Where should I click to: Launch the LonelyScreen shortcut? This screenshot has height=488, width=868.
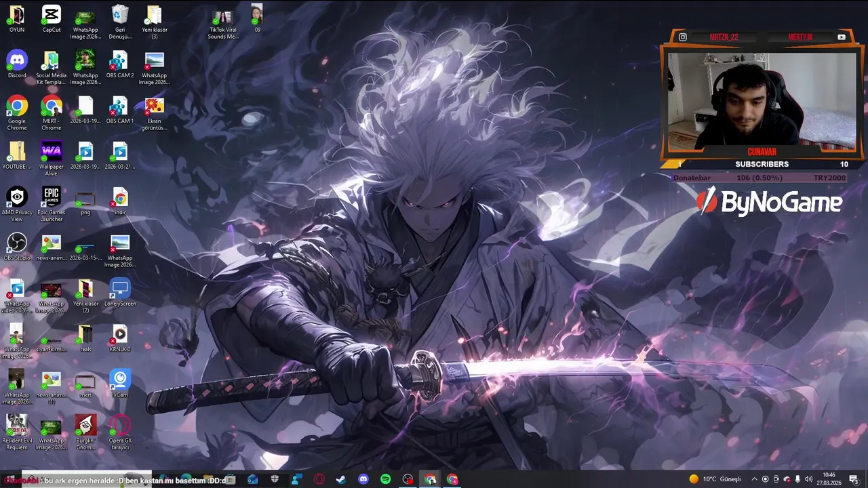120,292
